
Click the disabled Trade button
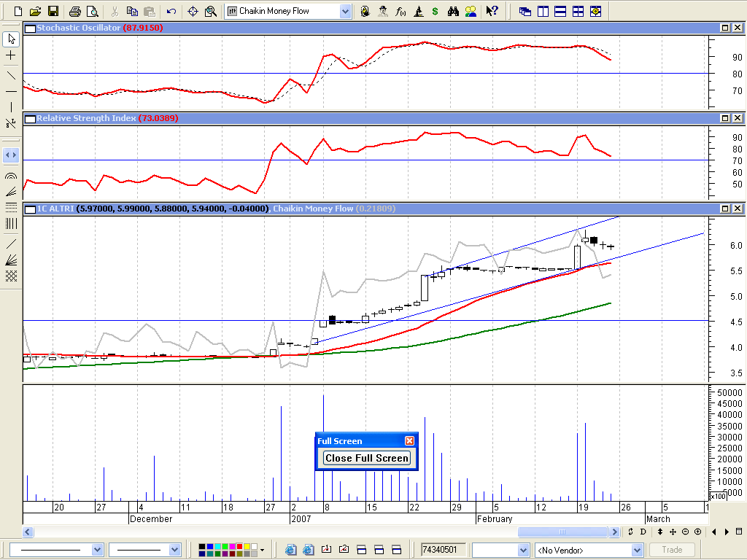[672, 550]
